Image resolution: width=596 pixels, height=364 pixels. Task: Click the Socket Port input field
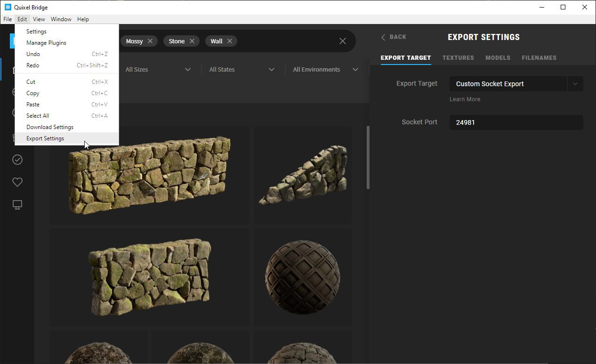[x=516, y=122]
